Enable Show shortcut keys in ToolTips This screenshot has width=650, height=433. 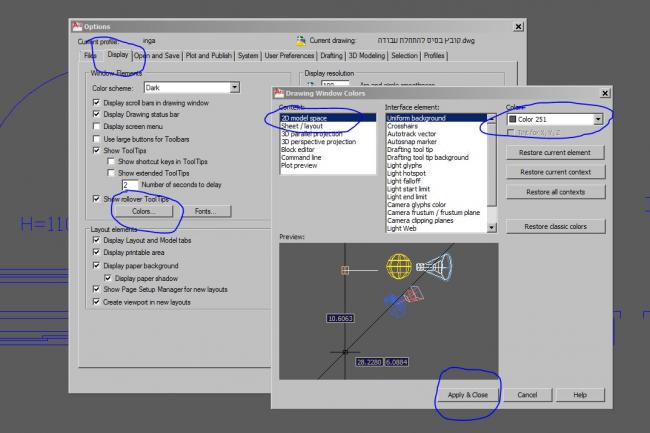(x=111, y=161)
